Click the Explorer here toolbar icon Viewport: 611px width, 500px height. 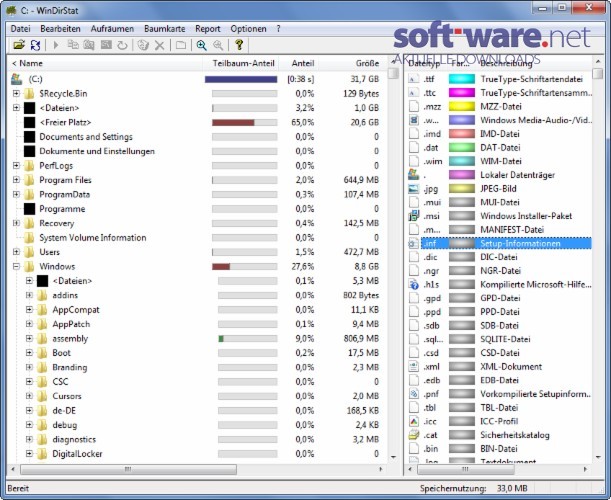point(89,45)
